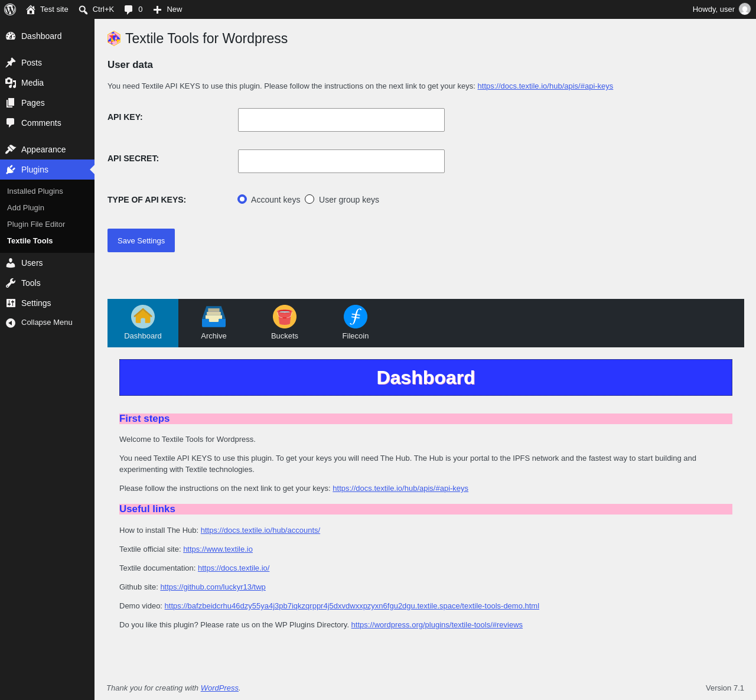Click the Plugins plug icon
The image size is (756, 700).
tap(11, 170)
